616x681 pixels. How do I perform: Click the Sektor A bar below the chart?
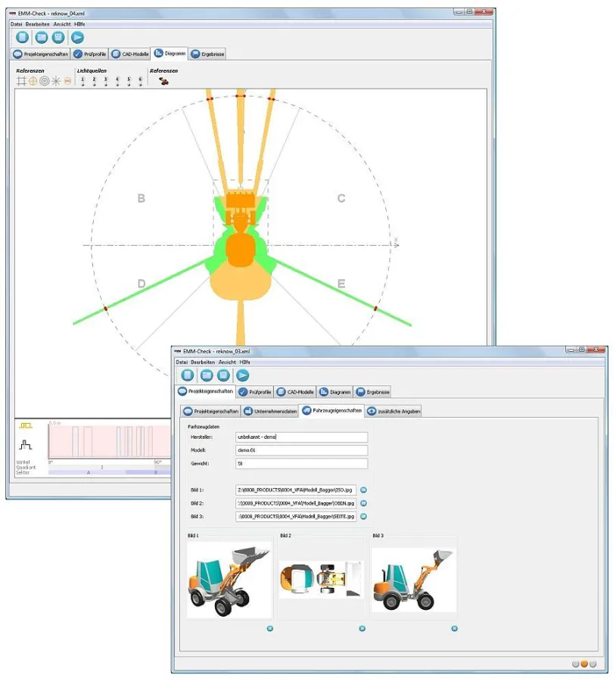87,472
